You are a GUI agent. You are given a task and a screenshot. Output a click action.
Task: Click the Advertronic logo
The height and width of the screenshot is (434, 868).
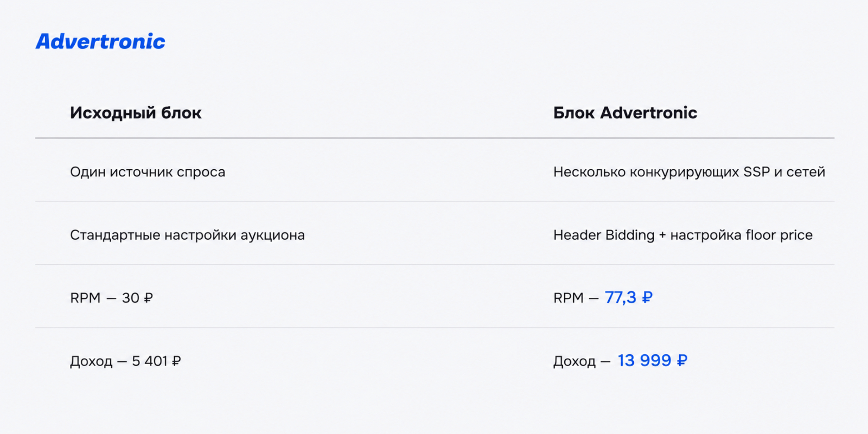coord(100,42)
